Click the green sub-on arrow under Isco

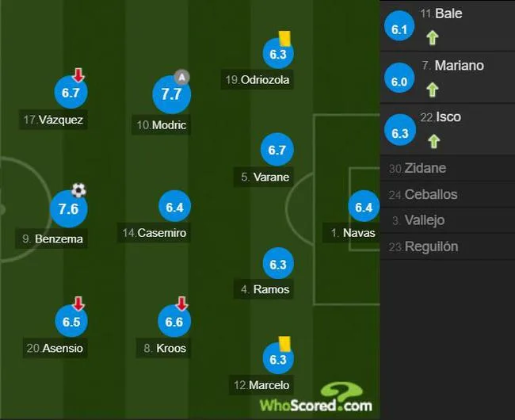[433, 141]
